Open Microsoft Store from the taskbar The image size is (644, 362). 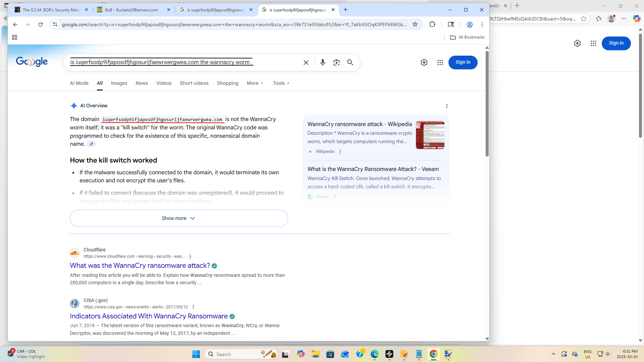pos(330,354)
